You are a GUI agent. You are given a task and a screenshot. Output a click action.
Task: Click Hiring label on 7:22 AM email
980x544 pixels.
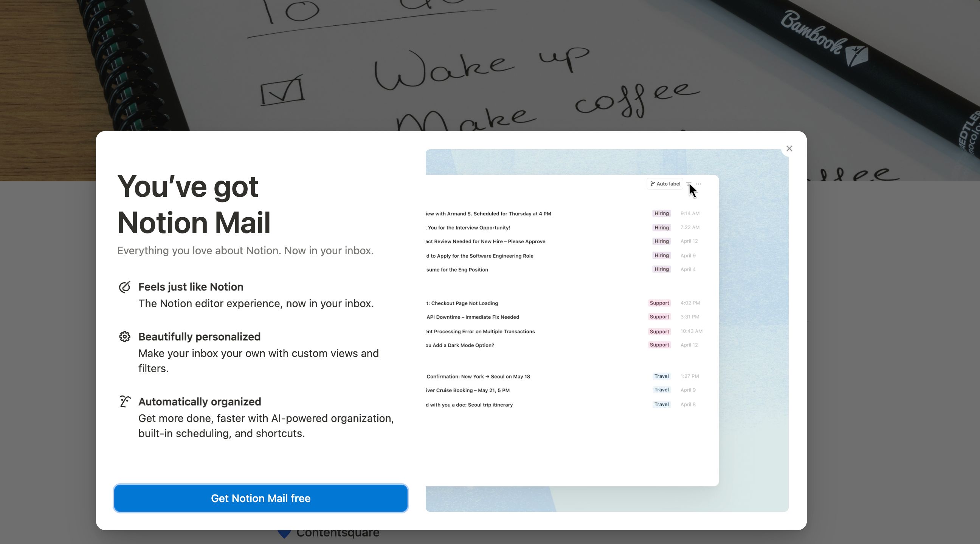pos(661,227)
